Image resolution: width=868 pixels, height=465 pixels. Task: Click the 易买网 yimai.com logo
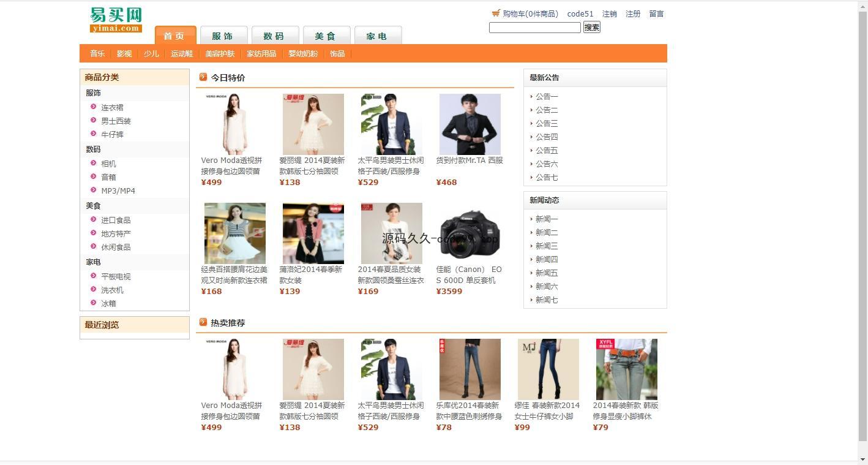(x=116, y=20)
